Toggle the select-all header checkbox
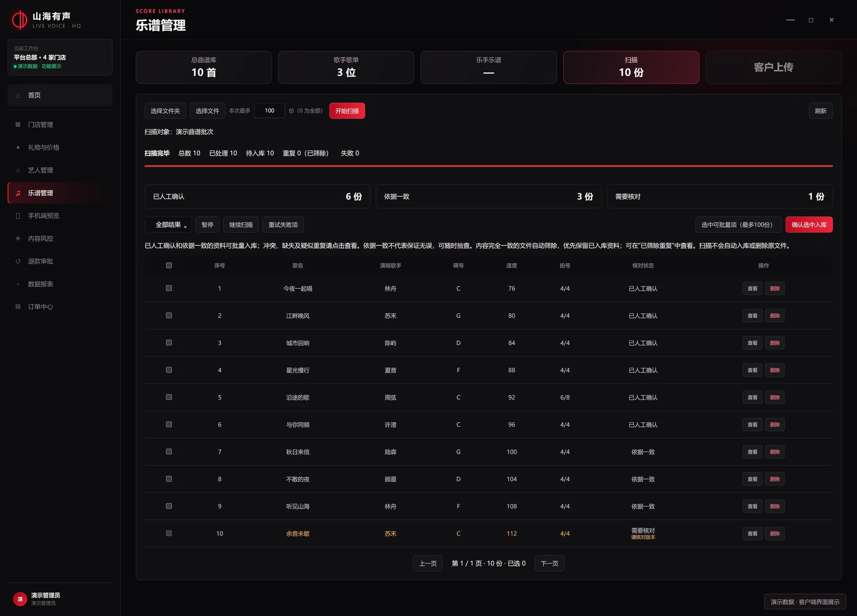Screen dimensions: 857x616 [x=169, y=265]
